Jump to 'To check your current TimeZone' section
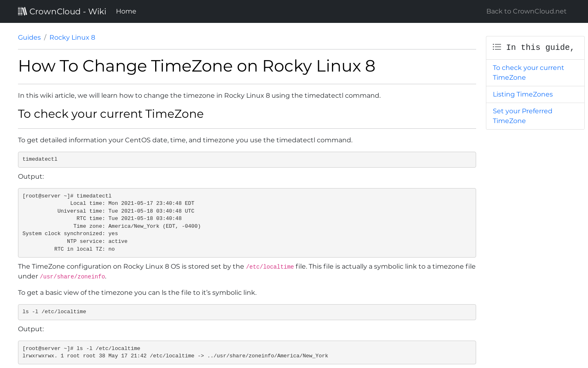 tap(528, 73)
